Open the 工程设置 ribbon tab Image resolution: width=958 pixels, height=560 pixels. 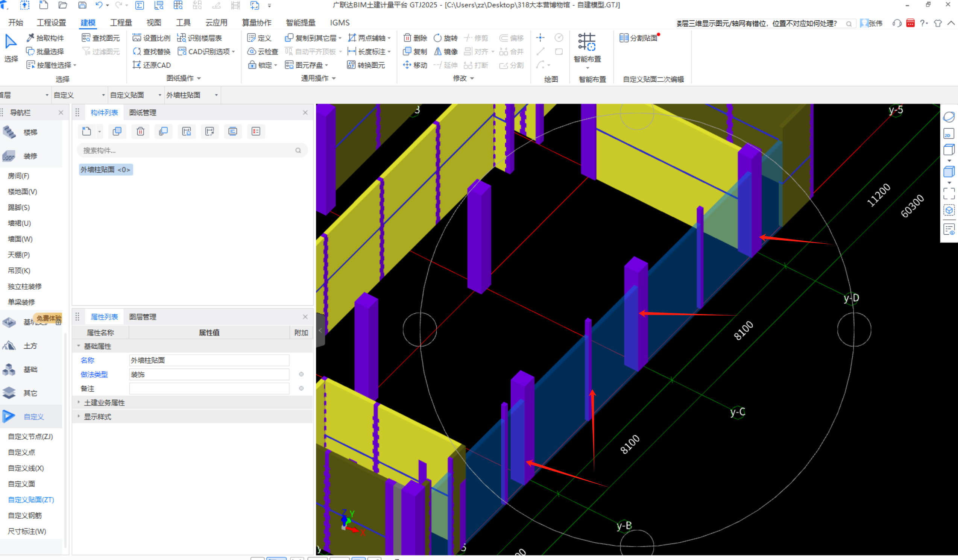[x=51, y=23]
